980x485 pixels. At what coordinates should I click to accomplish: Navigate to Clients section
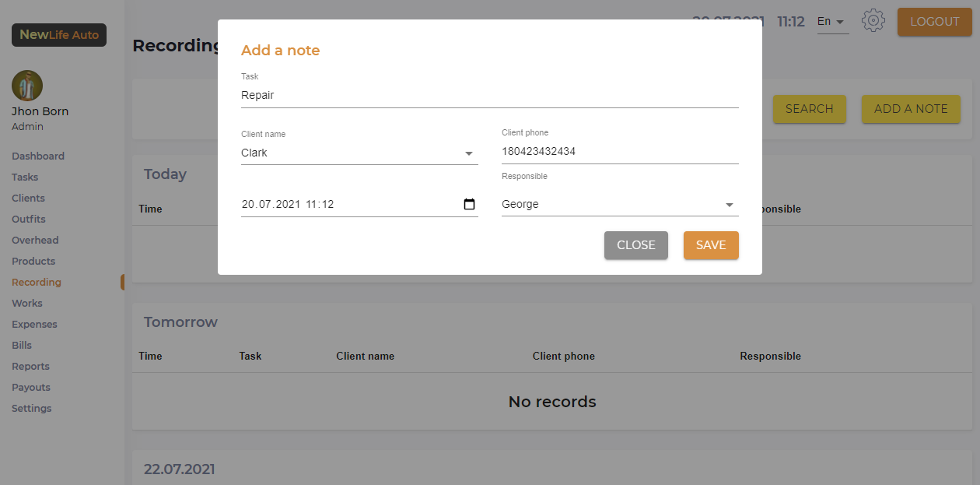coord(28,199)
